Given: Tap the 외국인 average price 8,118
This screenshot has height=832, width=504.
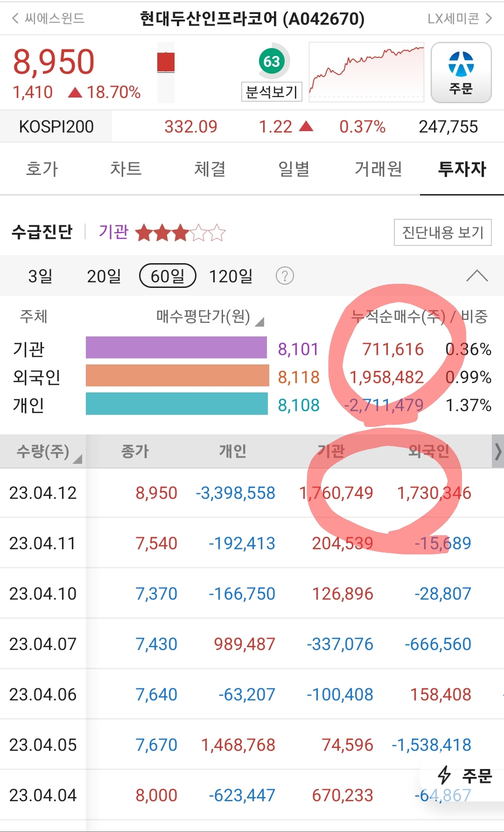Looking at the screenshot, I should 299,377.
